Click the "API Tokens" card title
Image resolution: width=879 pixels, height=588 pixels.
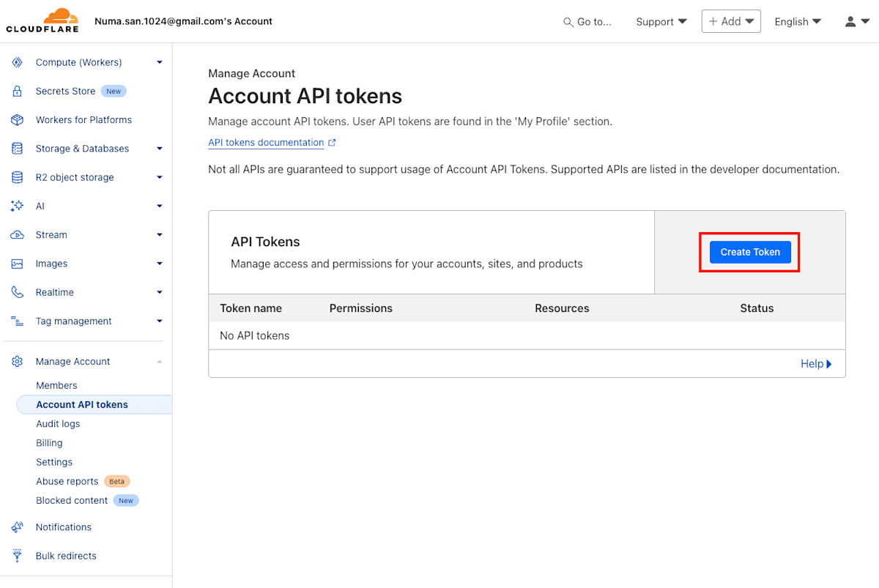coord(265,242)
